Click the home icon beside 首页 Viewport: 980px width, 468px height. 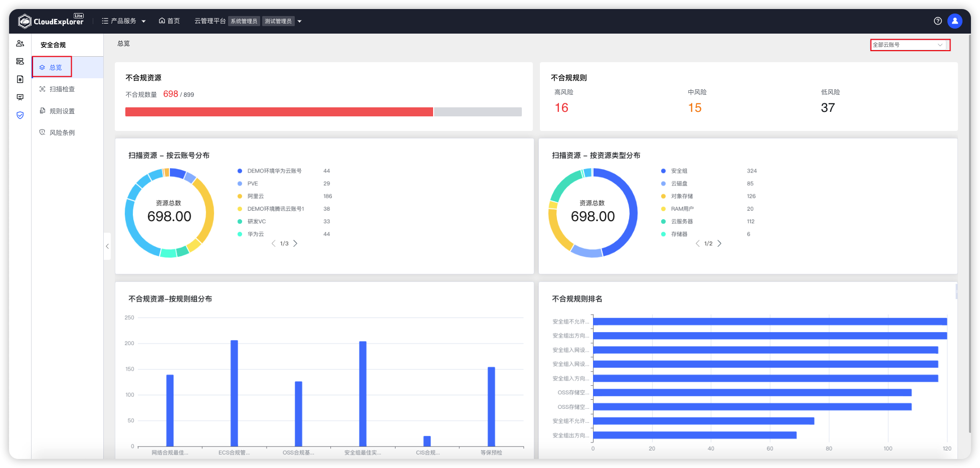point(162,21)
